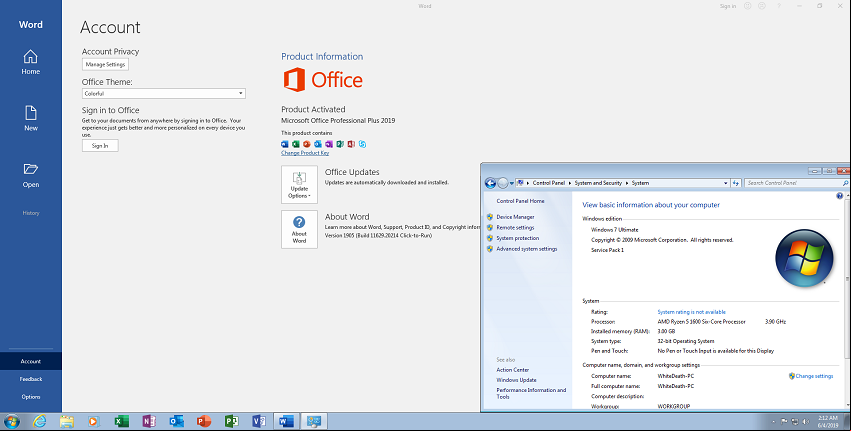This screenshot has height=431, width=851.
Task: Go to Word Home in sidebar
Action: pos(30,62)
